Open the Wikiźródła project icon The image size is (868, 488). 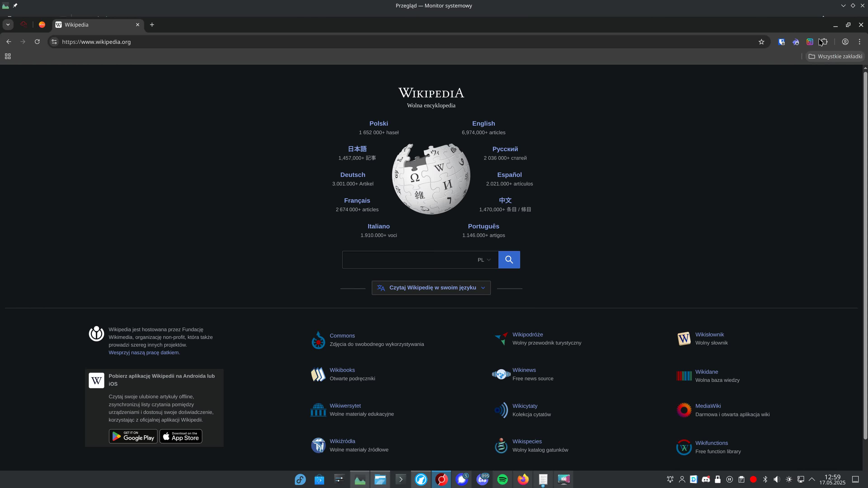[318, 446]
